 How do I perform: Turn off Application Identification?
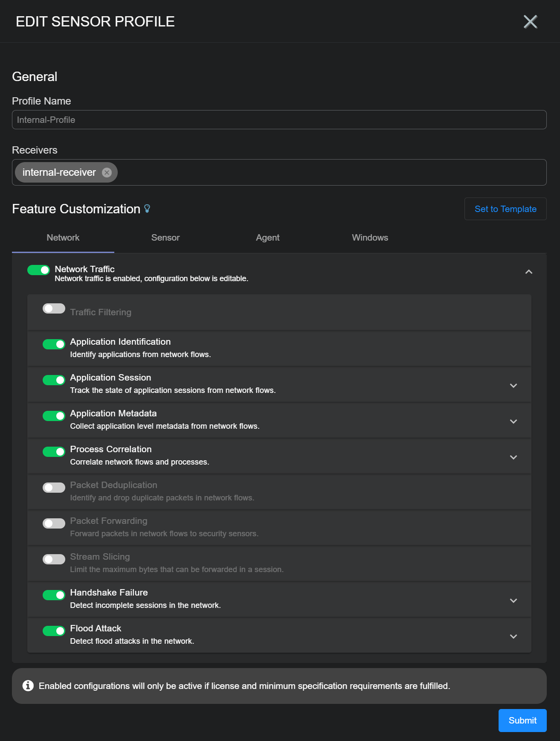pyautogui.click(x=54, y=344)
